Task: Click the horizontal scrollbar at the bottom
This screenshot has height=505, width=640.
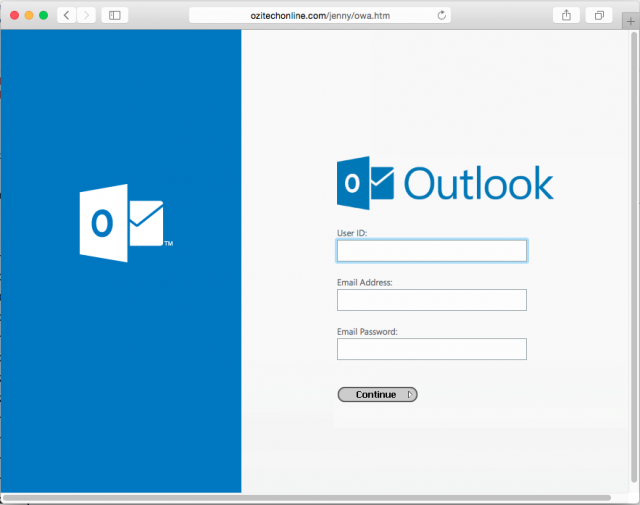Action: (307, 498)
